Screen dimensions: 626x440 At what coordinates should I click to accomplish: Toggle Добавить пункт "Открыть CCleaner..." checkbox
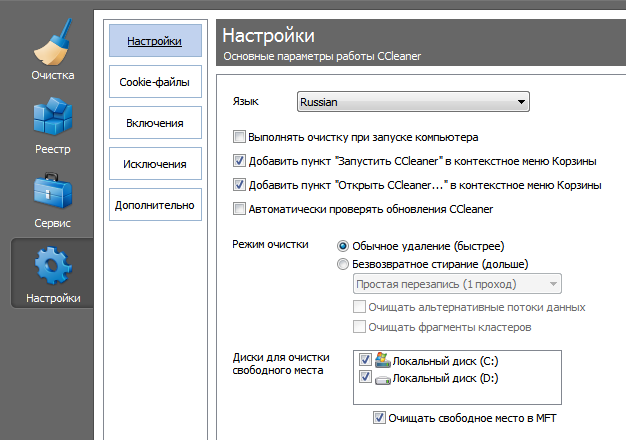pos(239,185)
